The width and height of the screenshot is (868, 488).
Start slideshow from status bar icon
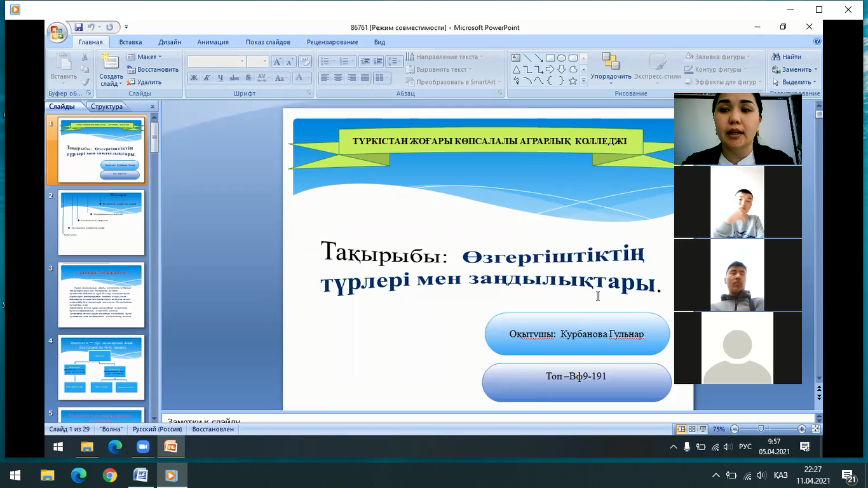pos(702,429)
